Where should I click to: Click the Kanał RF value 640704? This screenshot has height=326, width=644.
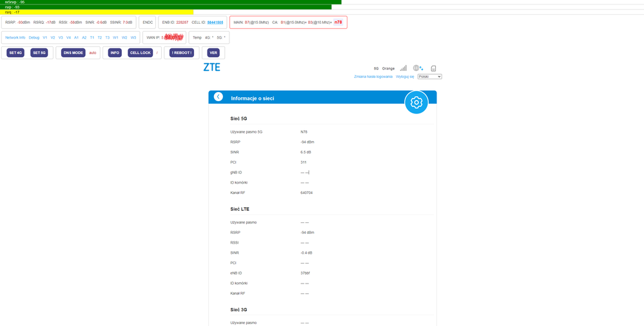tap(307, 193)
